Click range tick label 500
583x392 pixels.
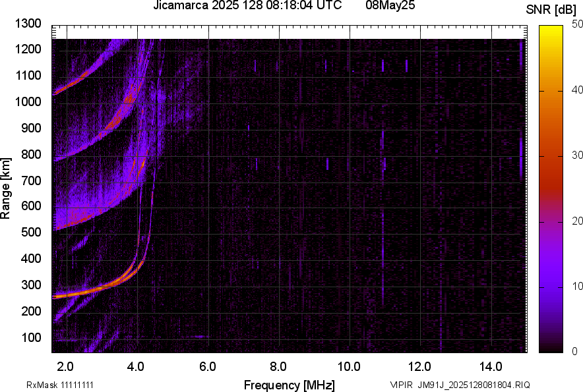(31, 232)
